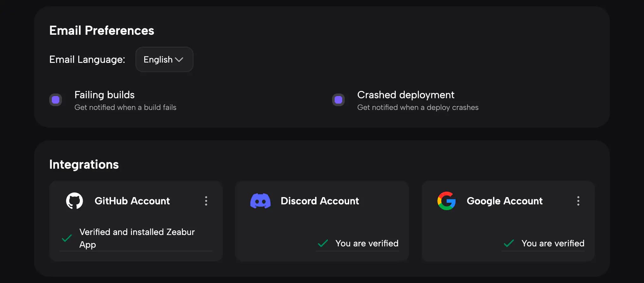Toggle the Crashed deployment checkbox
The height and width of the screenshot is (283, 644).
(x=338, y=100)
